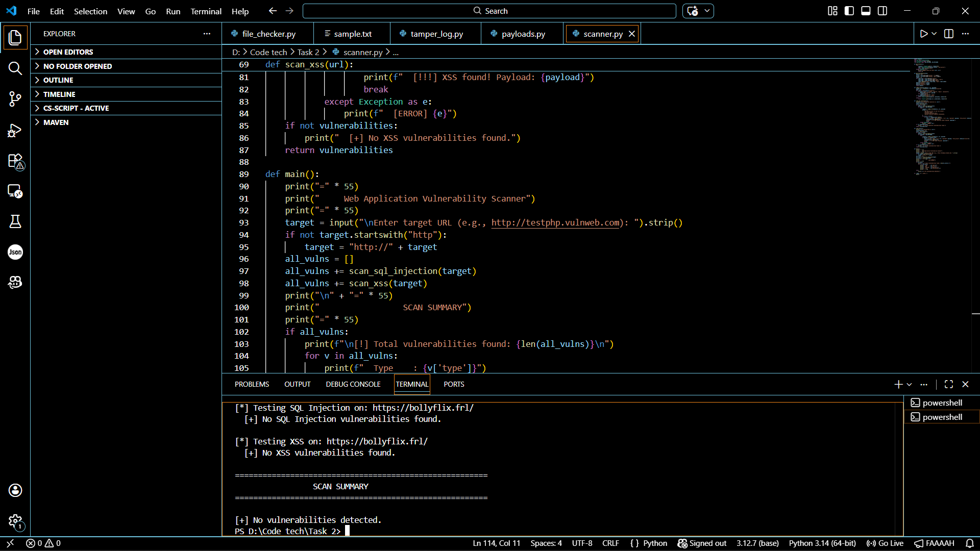The image size is (980, 551).
Task: Open the Testing flask view
Action: 15,221
